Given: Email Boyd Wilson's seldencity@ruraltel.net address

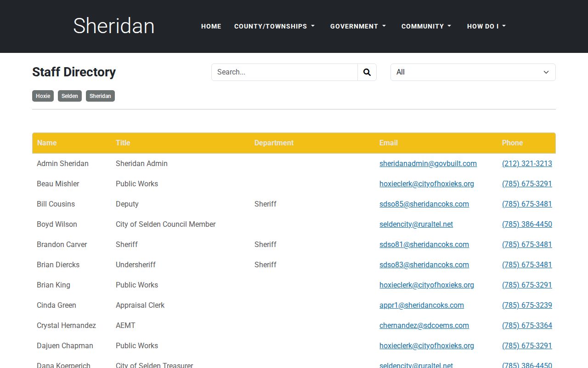Looking at the screenshot, I should pyautogui.click(x=416, y=224).
